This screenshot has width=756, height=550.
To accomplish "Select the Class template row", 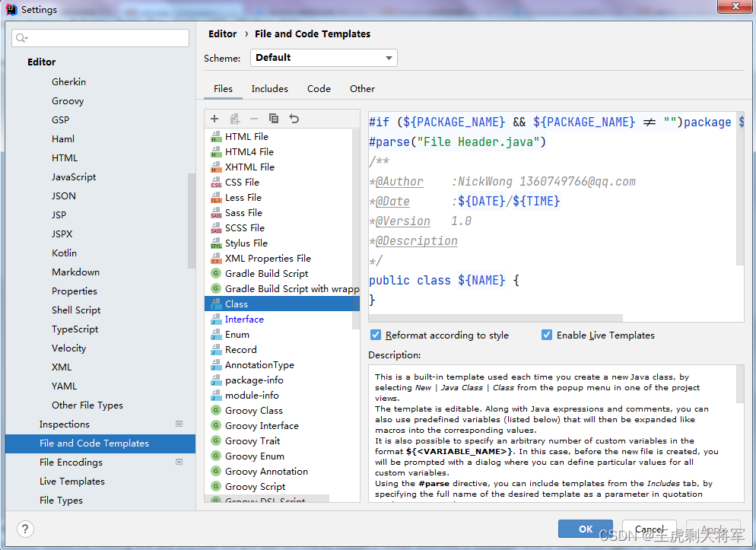I will pos(282,304).
